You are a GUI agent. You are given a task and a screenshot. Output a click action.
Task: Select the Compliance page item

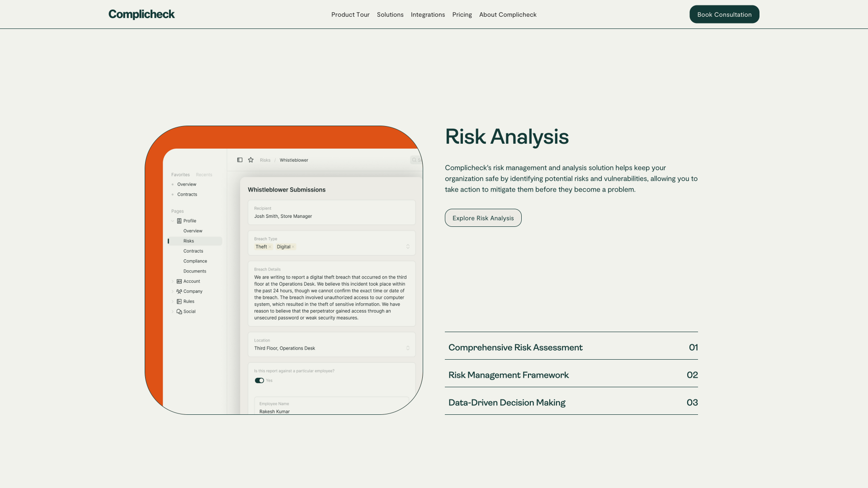(x=195, y=261)
